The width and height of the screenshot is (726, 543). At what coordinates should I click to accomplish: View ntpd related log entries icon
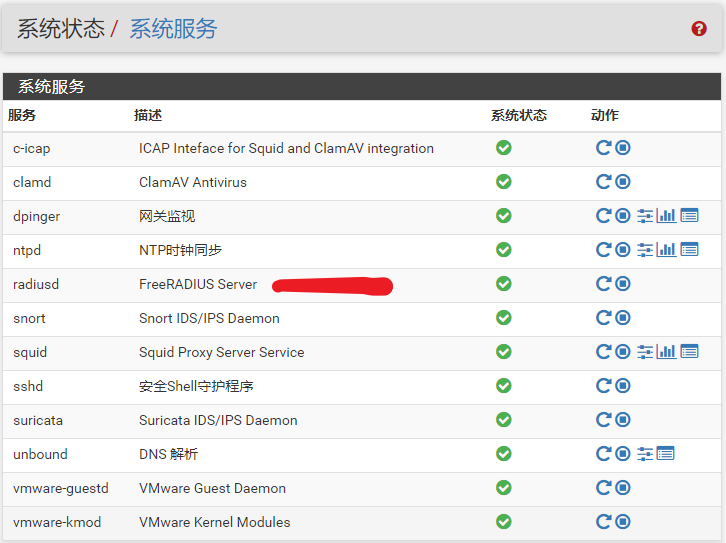coord(689,250)
